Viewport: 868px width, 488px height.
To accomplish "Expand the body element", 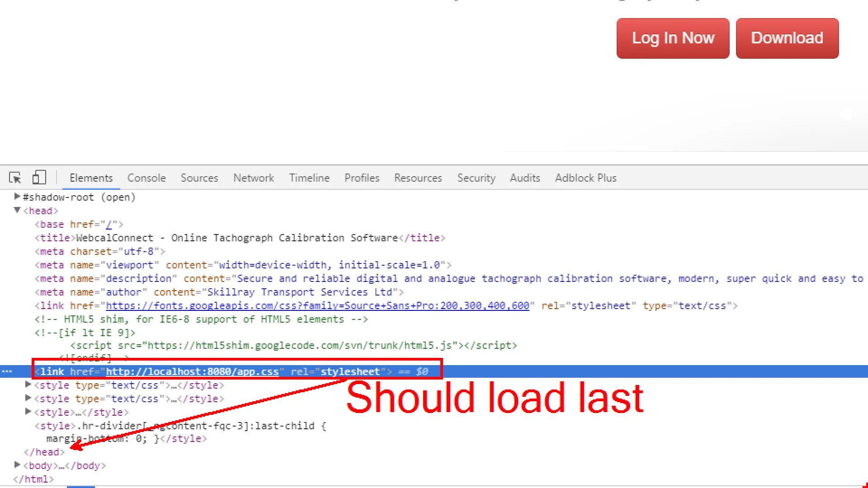I will (17, 465).
